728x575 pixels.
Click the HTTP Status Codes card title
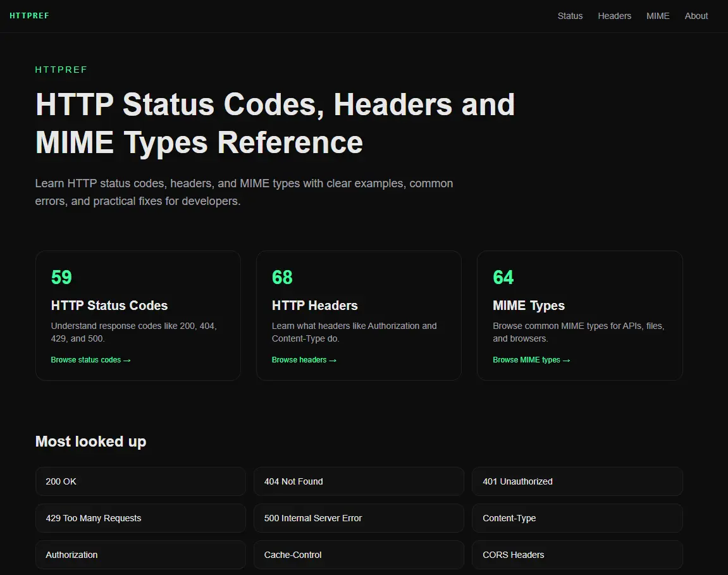point(109,306)
